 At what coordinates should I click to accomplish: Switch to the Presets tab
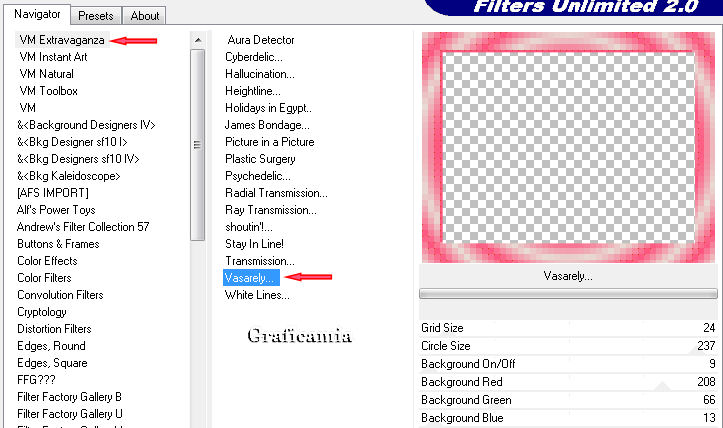tap(96, 15)
